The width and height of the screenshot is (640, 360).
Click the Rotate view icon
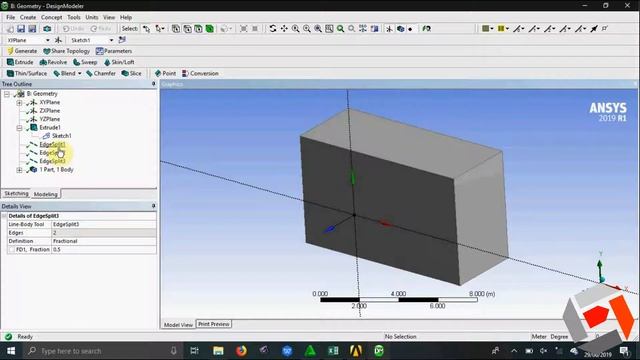coord(273,29)
